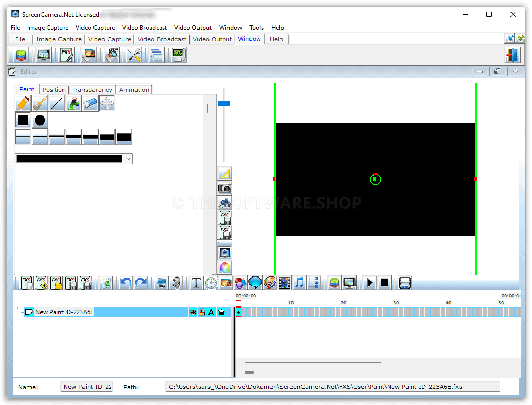
Task: Insert a speech bubble object
Action: (x=255, y=283)
